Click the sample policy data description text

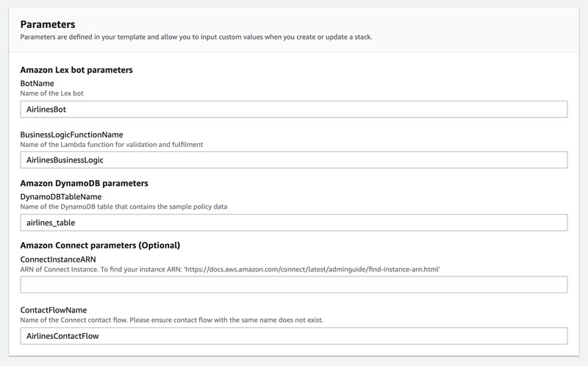coord(123,207)
